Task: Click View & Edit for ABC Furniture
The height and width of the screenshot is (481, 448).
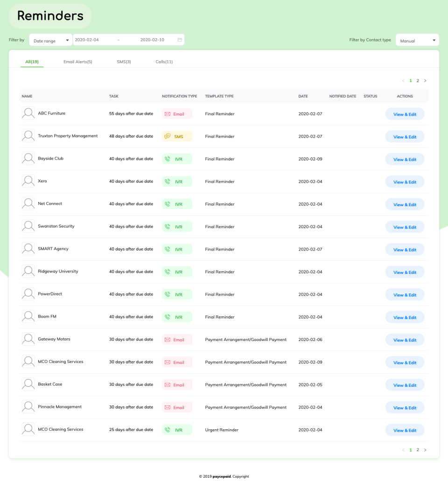Action: pyautogui.click(x=405, y=114)
